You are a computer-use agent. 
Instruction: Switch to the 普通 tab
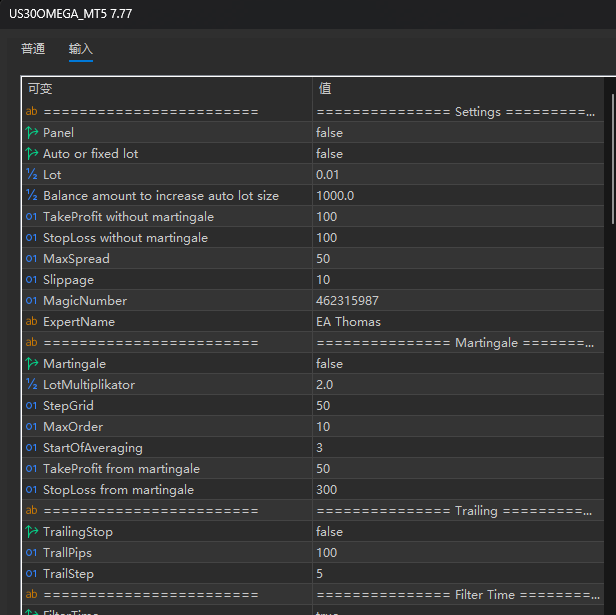[33, 49]
